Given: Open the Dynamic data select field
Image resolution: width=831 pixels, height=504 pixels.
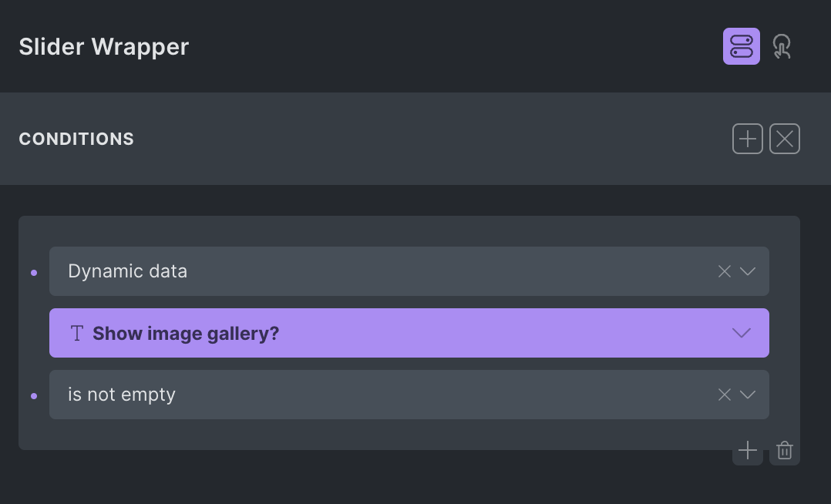Looking at the screenshot, I should pos(409,271).
